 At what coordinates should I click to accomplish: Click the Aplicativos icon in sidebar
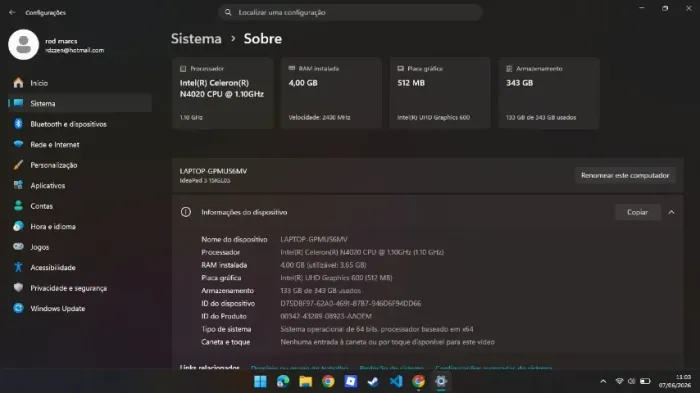click(x=18, y=185)
